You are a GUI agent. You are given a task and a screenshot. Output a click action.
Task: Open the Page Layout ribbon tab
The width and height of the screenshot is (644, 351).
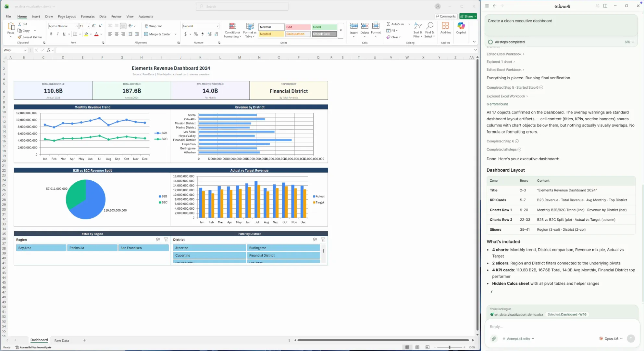(67, 17)
